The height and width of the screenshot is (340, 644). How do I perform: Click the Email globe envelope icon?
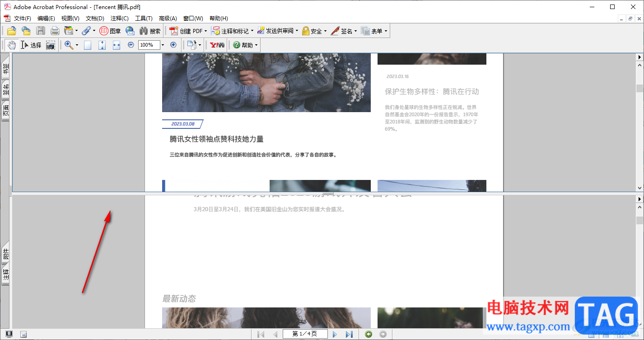point(130,31)
